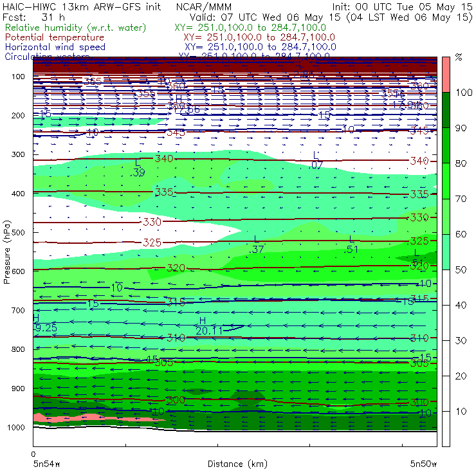Click the '700' pressure axis label
Screen dimensions: 476x476
pos(18,310)
